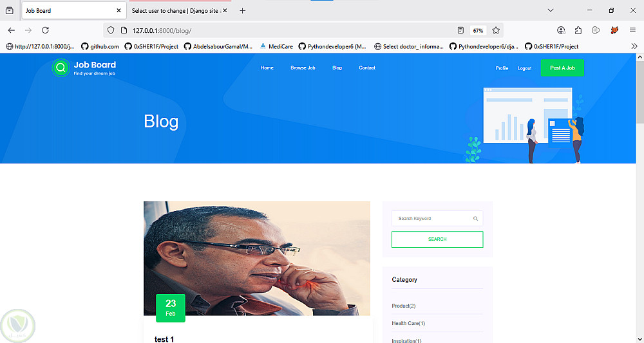Click the green Post A Job button
Image resolution: width=644 pixels, height=343 pixels.
point(562,68)
